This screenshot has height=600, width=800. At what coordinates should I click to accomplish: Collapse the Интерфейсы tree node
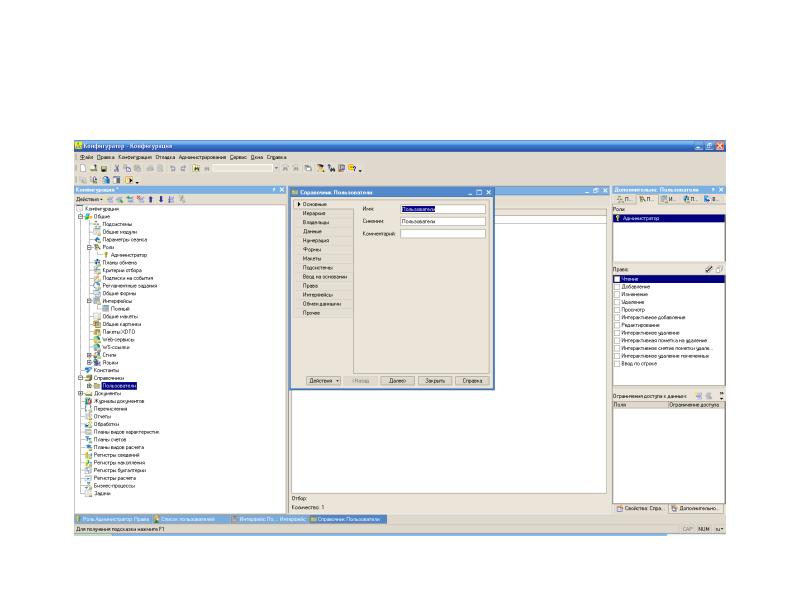tap(89, 301)
